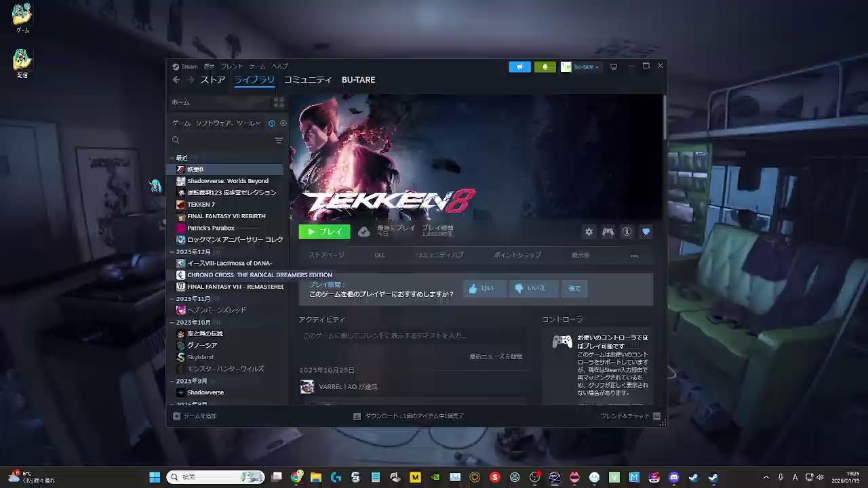Click the Steam logo menu
This screenshot has width=868, height=488.
click(184, 66)
